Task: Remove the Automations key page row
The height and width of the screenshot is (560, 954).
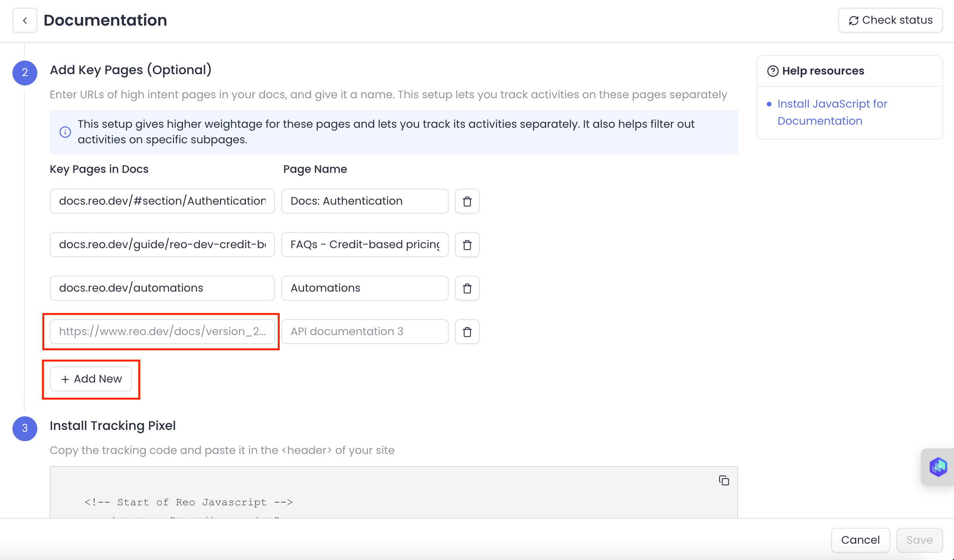Action: (467, 288)
